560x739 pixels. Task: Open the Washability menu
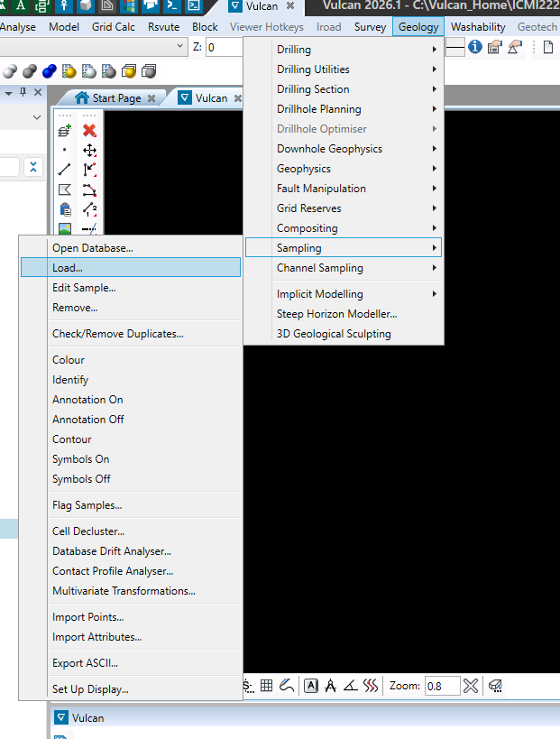point(478,27)
